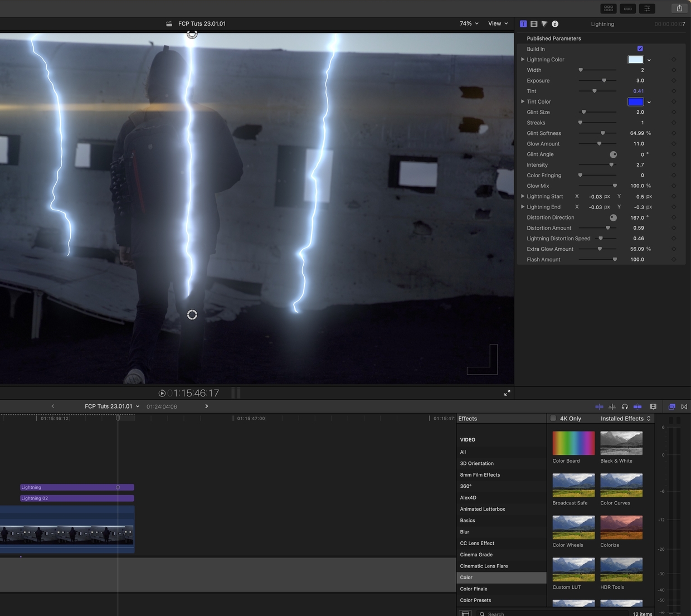The width and height of the screenshot is (691, 616).
Task: Enable the 4K Only filter checkbox
Action: click(553, 418)
